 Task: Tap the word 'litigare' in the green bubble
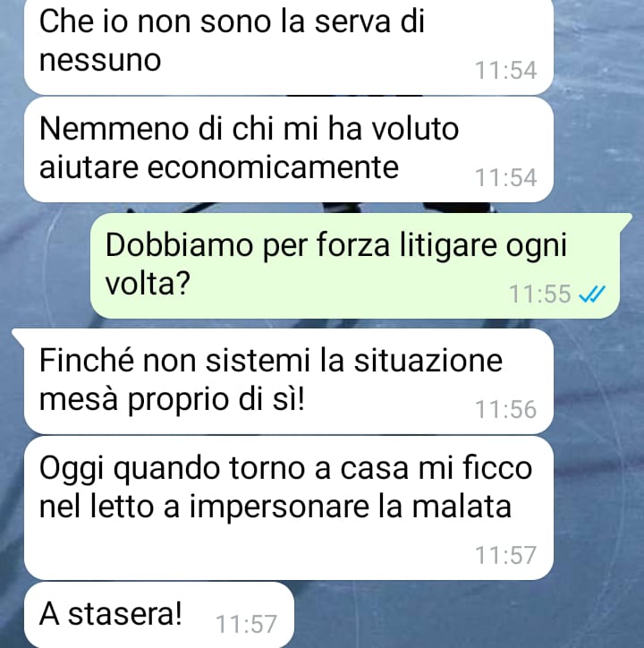point(448,247)
